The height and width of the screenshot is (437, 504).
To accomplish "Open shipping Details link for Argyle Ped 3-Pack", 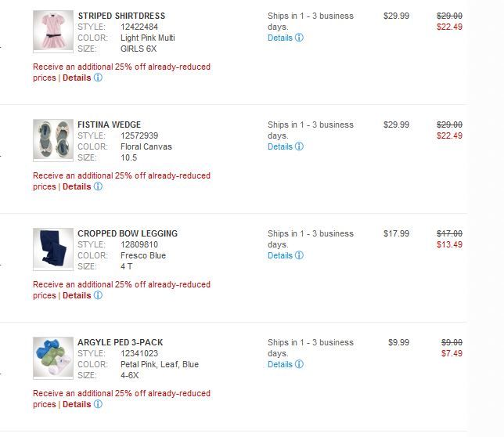I will (279, 364).
